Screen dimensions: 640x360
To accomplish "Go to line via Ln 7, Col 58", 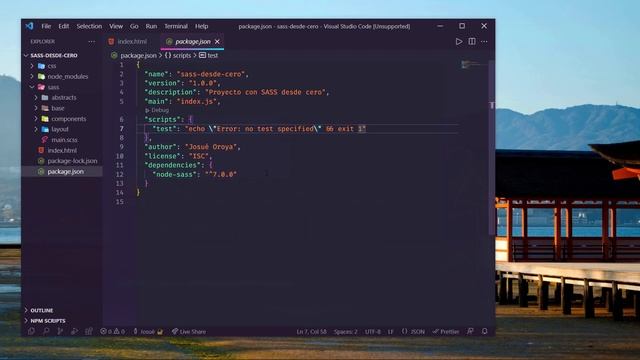I will (311, 331).
